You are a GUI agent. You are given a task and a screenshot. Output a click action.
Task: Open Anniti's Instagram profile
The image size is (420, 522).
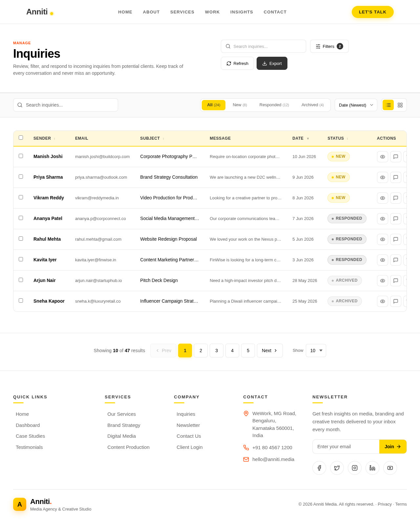355,468
